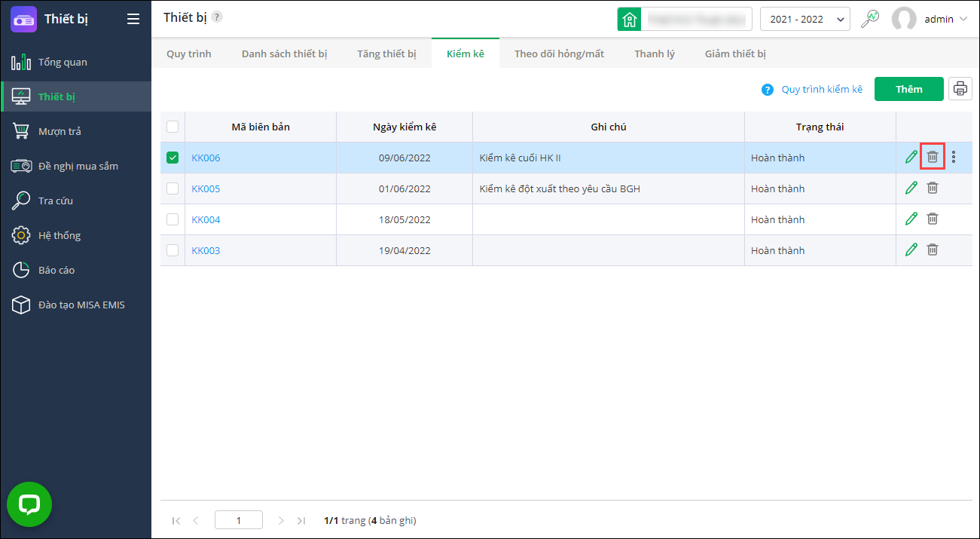980x539 pixels.
Task: Edit record KK004 with pencil icon
Action: tap(911, 219)
